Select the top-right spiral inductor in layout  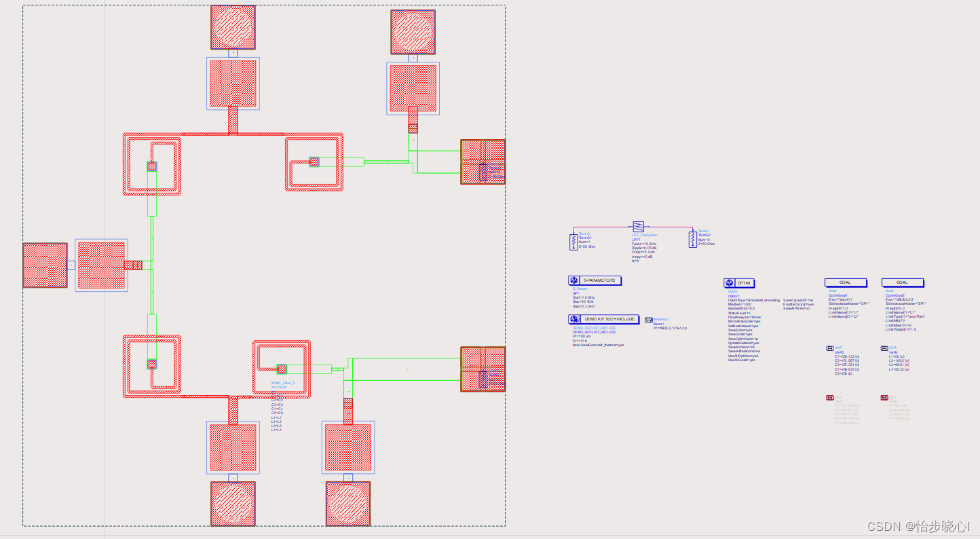point(314,163)
